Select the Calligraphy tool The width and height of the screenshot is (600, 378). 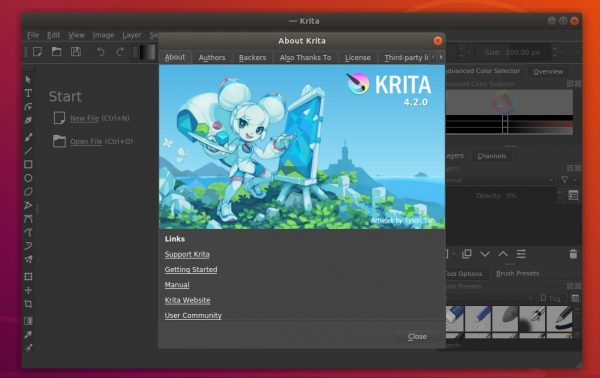[x=28, y=121]
